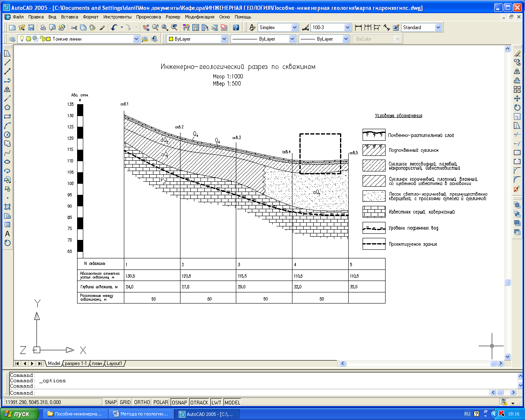Switch to the Layout1 tab

[x=114, y=363]
